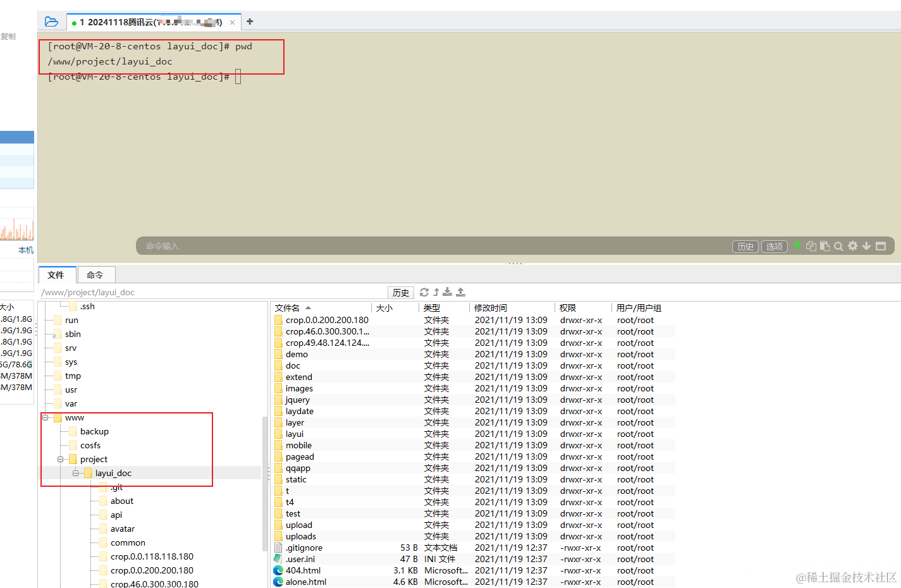Sort by 类型 column header
The height and width of the screenshot is (588, 901).
click(x=445, y=308)
